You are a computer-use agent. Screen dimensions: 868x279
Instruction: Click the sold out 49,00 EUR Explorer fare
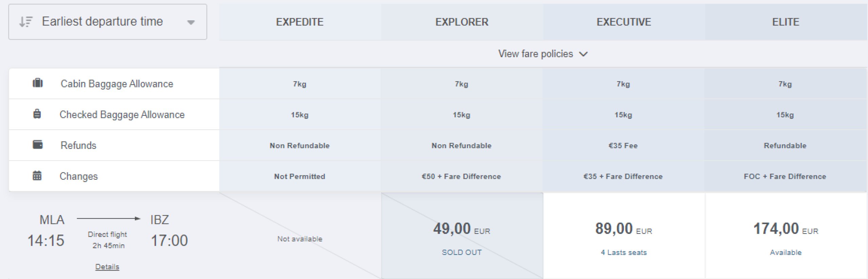pos(462,236)
